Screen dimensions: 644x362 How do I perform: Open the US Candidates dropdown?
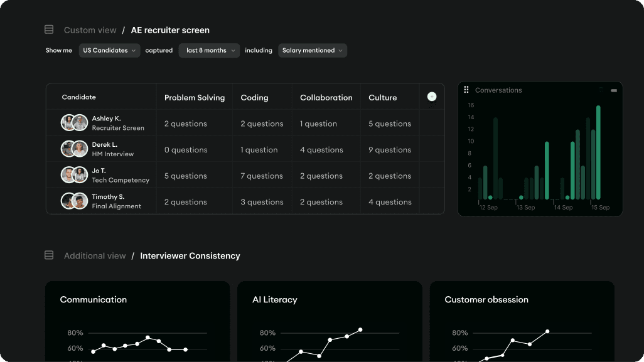(109, 50)
